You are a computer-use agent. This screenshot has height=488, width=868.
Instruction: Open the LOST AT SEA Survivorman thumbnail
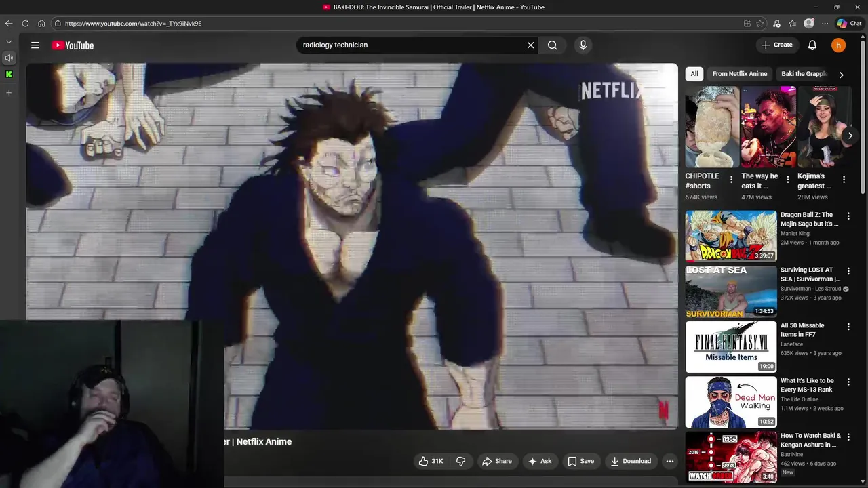pyautogui.click(x=731, y=291)
